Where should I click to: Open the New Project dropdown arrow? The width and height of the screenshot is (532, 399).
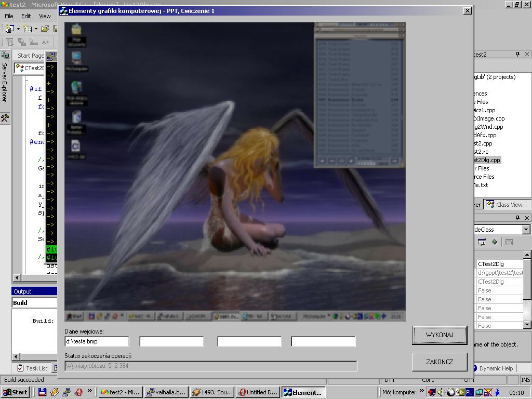click(x=18, y=29)
